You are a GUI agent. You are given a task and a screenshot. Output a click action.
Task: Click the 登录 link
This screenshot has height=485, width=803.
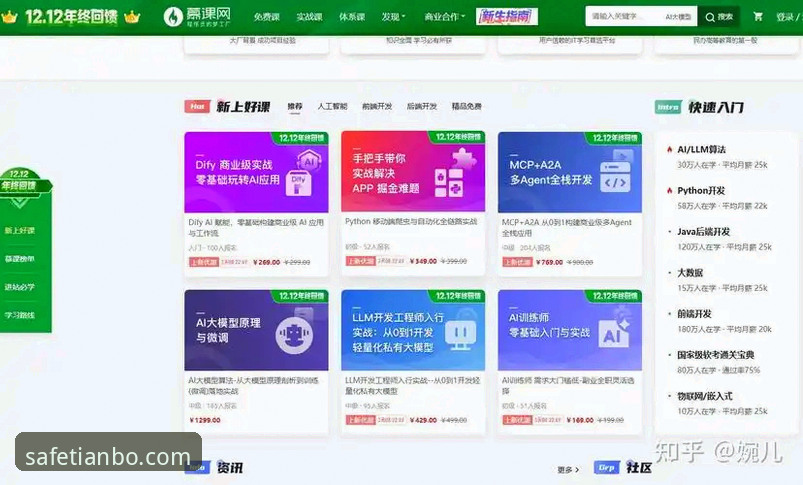[x=785, y=17]
